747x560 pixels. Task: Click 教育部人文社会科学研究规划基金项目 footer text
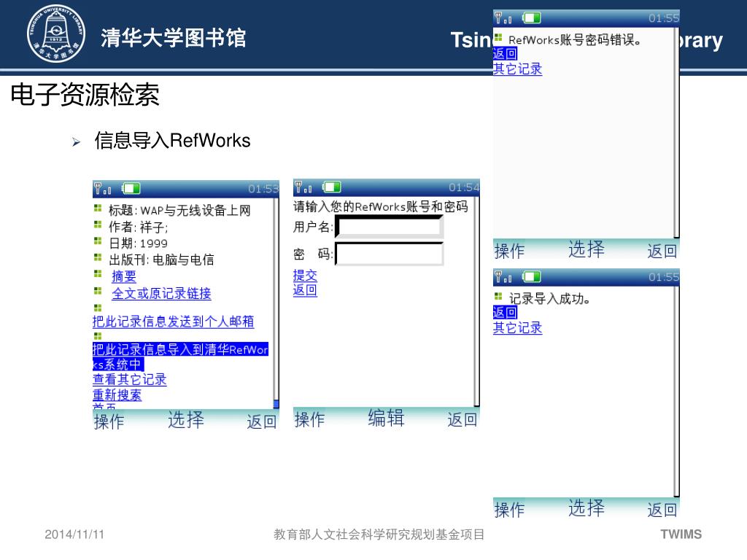tap(379, 534)
